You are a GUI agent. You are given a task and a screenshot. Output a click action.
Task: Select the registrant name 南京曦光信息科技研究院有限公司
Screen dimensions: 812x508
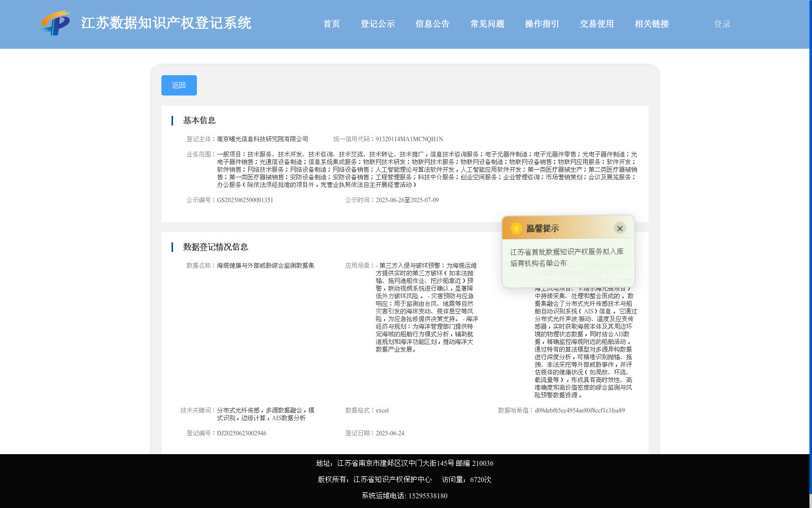(x=262, y=139)
